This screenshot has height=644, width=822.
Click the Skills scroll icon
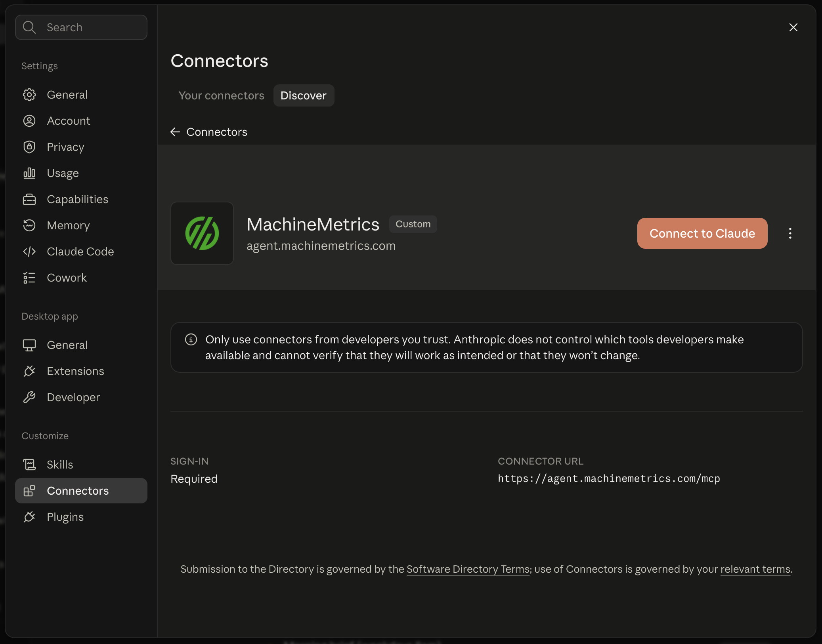tap(29, 465)
